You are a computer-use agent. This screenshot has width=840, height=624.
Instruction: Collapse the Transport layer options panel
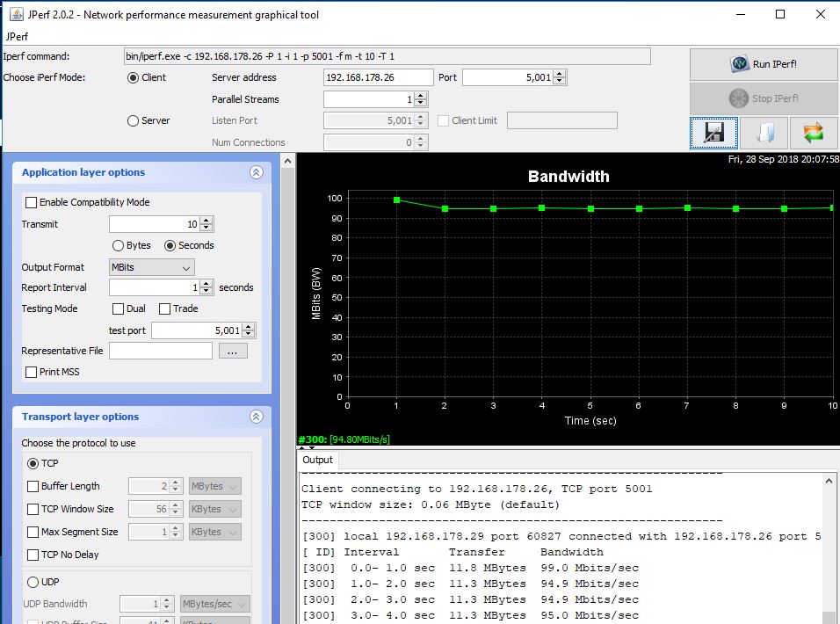pos(257,417)
